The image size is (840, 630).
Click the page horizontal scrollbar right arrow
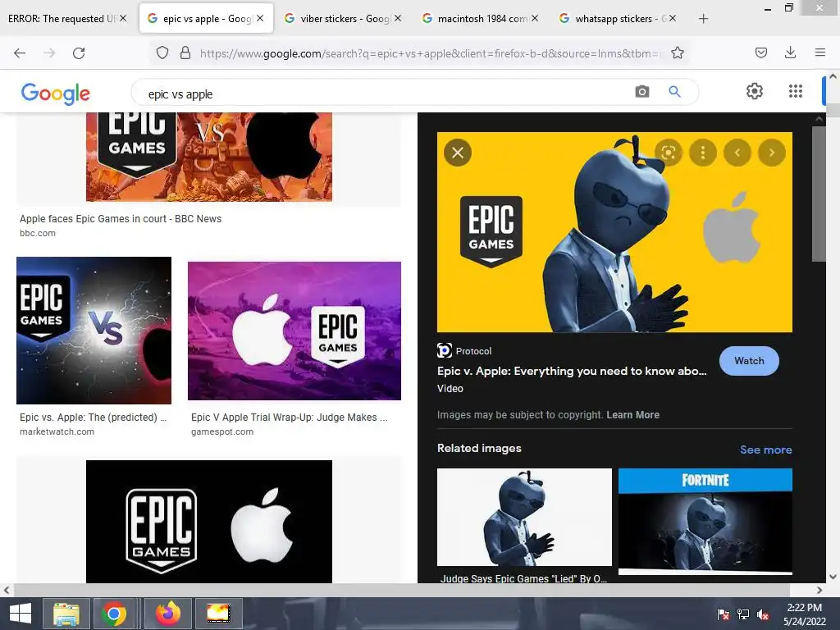pos(819,591)
